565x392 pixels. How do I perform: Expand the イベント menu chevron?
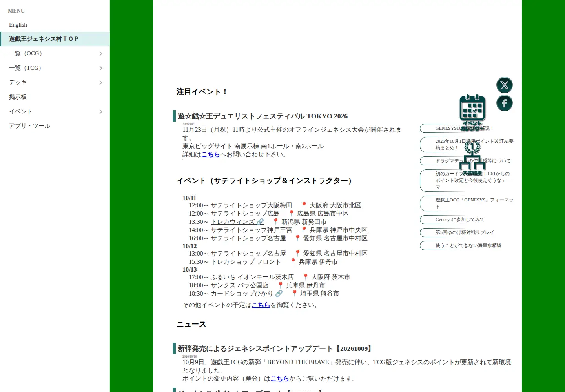(101, 112)
